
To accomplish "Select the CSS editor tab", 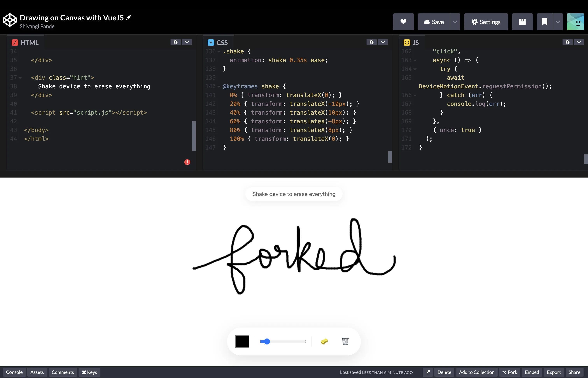I will pos(218,43).
